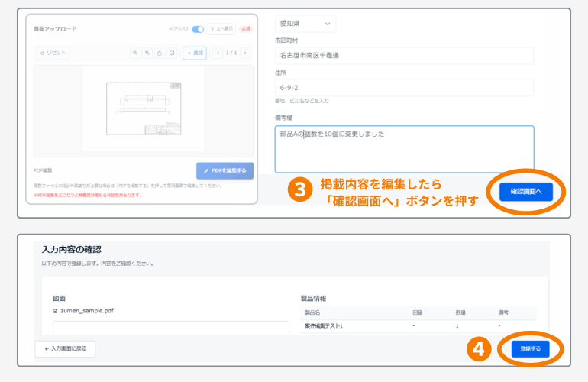Click the 登録する button

click(530, 349)
